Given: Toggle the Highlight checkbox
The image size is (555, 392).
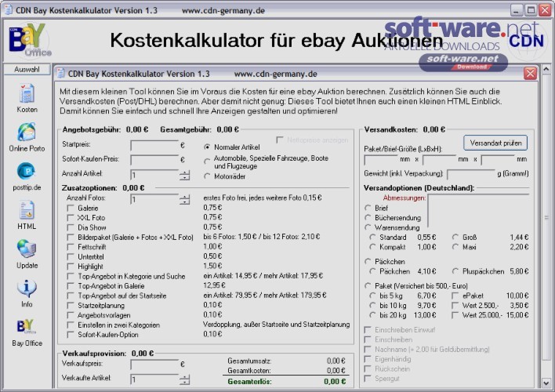Looking at the screenshot, I should 71,267.
